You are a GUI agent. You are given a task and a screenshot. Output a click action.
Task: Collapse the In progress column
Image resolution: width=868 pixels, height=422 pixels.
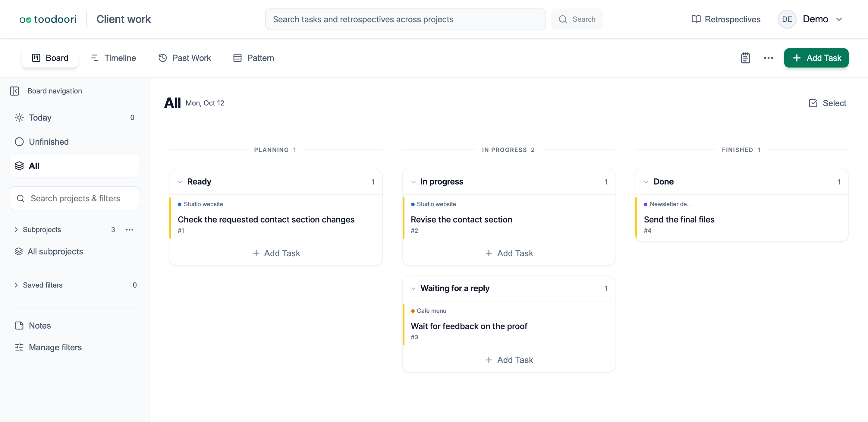pos(414,182)
